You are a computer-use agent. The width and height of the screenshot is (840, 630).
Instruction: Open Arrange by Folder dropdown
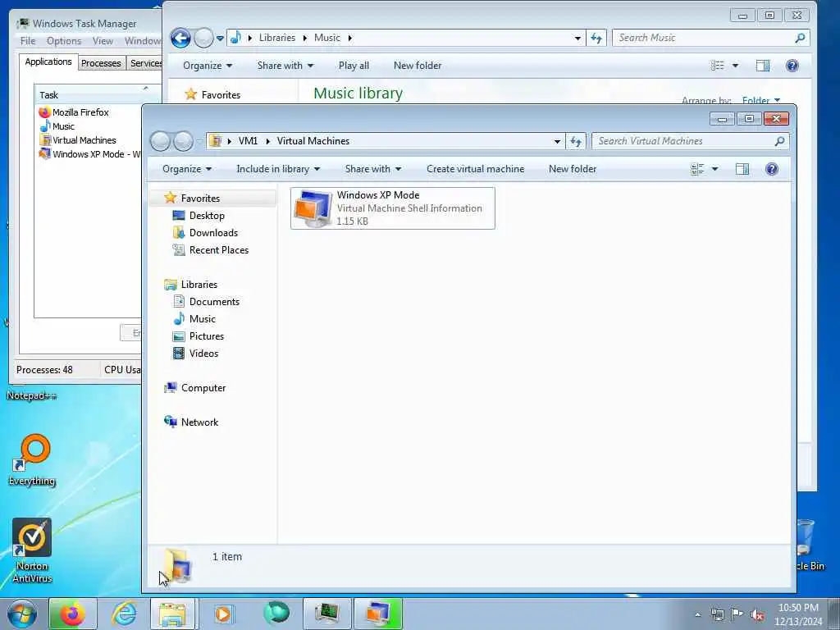760,100
